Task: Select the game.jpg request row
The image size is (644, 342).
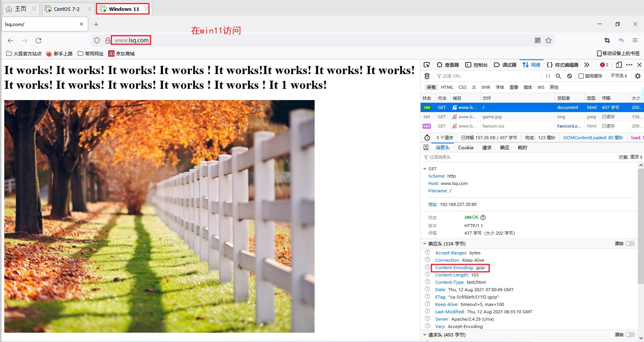Action: pos(532,117)
